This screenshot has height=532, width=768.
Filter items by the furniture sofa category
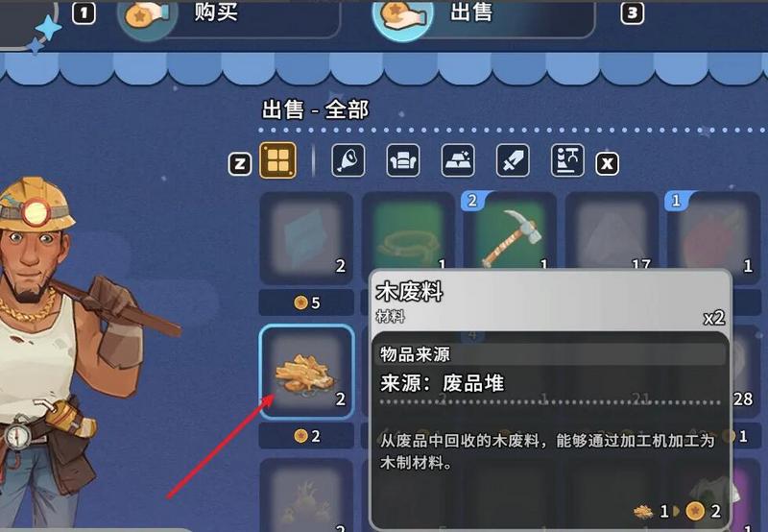tap(403, 160)
